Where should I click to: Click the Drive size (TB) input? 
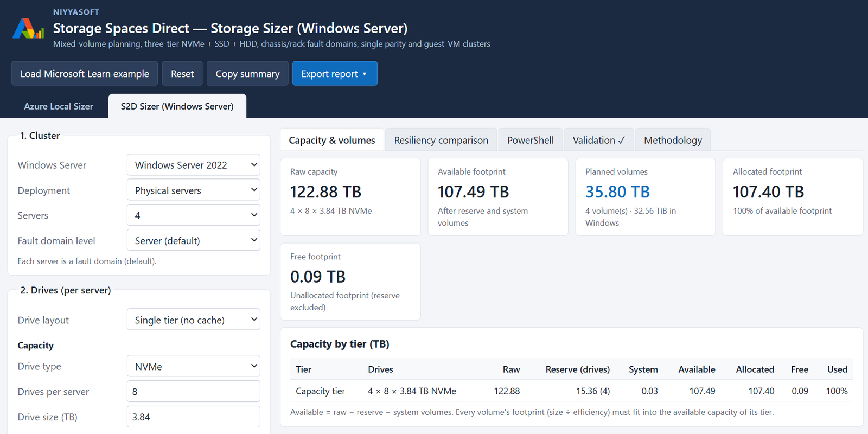[x=194, y=417]
